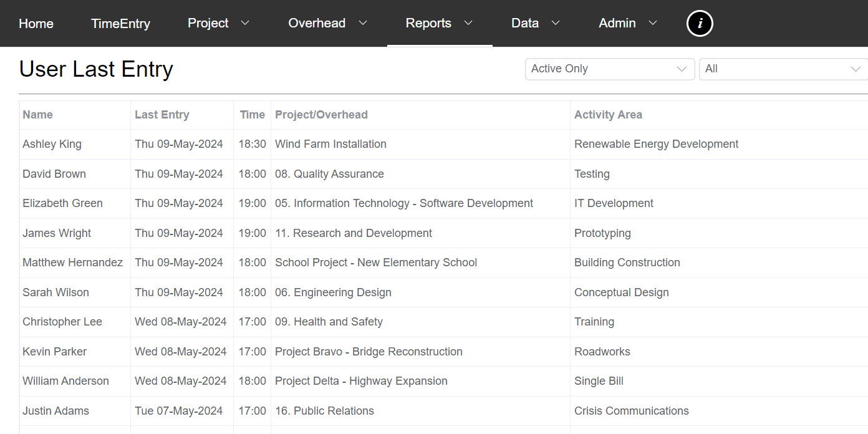Open the Active Only filter dropdown
868x434 pixels.
609,69
